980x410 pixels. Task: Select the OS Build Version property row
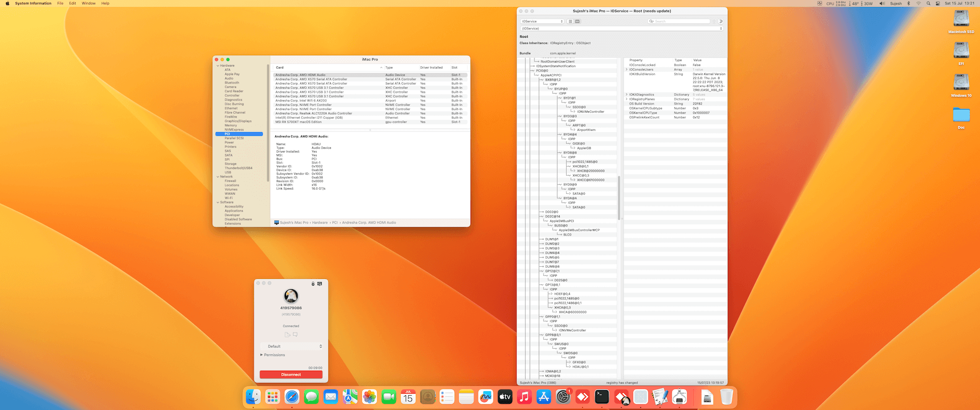click(x=675, y=104)
